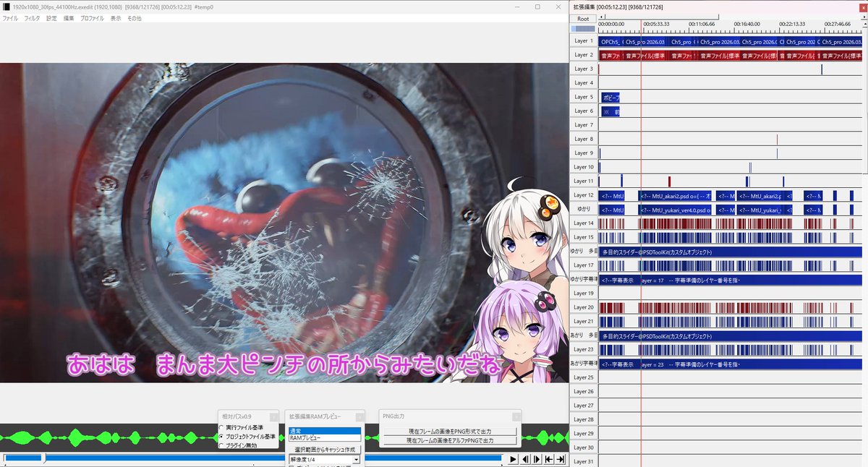Click 現在フレームの画像をアルファPNGで出力 button
Screen dimensions: 868x467
coord(450,440)
